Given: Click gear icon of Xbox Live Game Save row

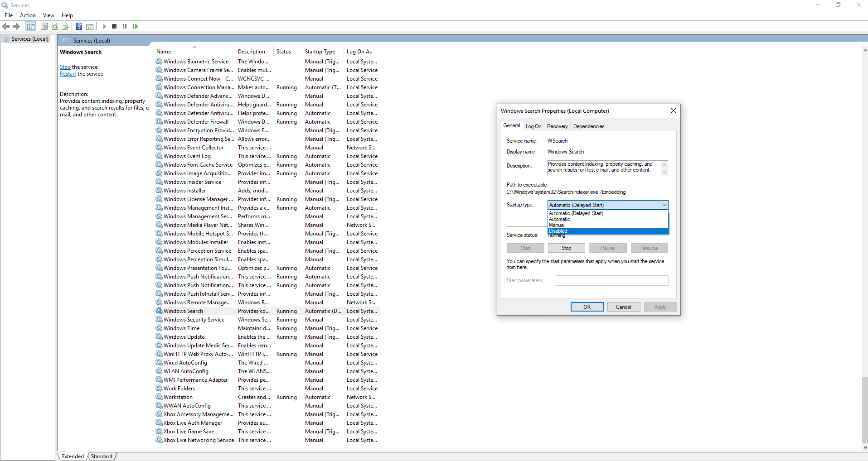Looking at the screenshot, I should pos(159,431).
